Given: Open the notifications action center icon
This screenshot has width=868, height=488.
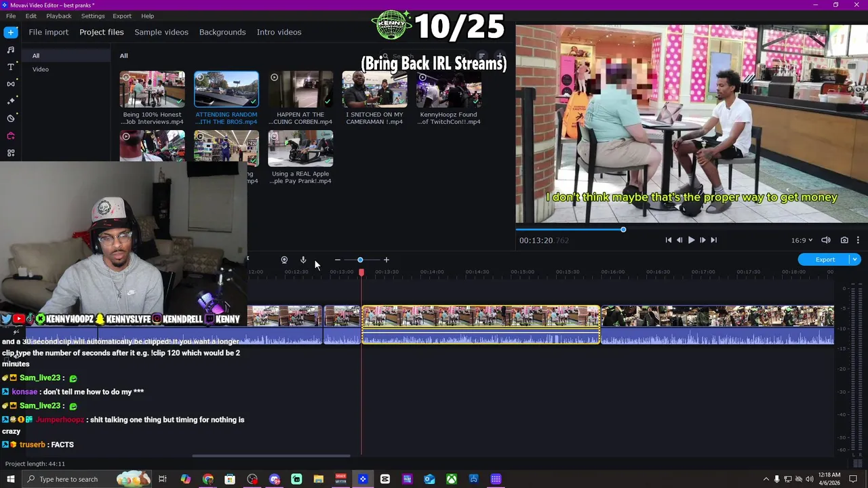Looking at the screenshot, I should 854,479.
